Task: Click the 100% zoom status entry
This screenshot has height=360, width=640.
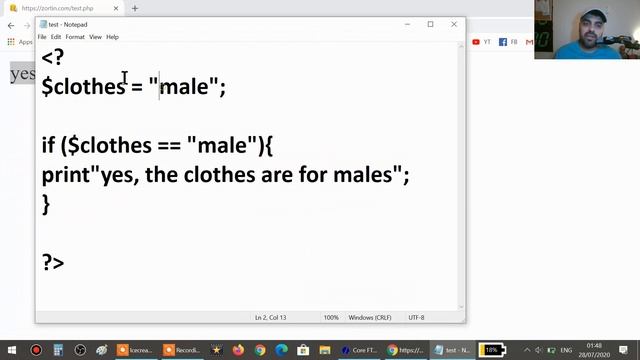Action: pyautogui.click(x=331, y=317)
